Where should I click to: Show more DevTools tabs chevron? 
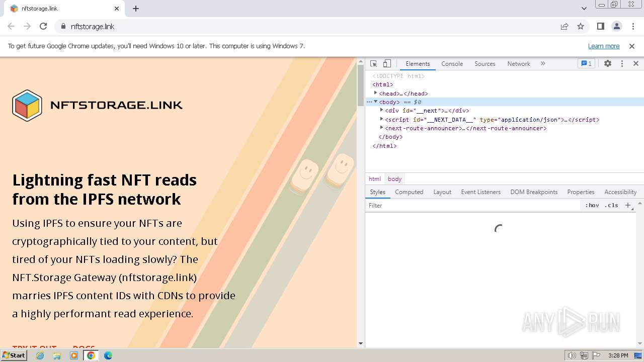[543, 63]
